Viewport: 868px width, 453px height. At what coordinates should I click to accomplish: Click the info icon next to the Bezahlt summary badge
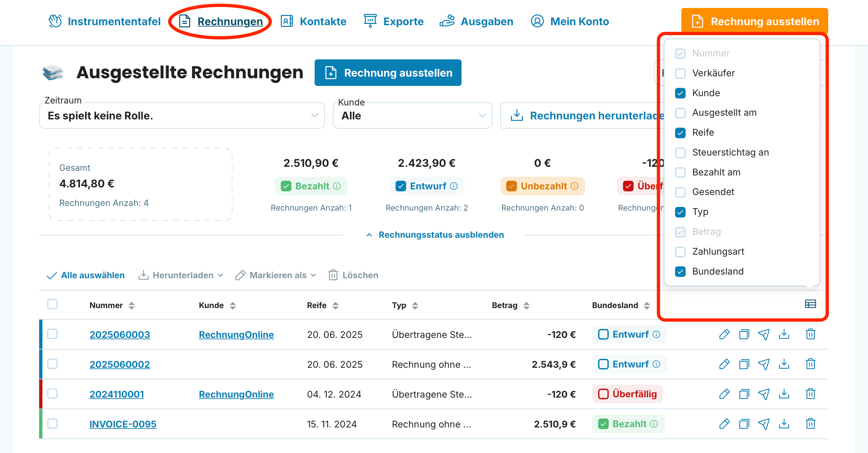(337, 186)
